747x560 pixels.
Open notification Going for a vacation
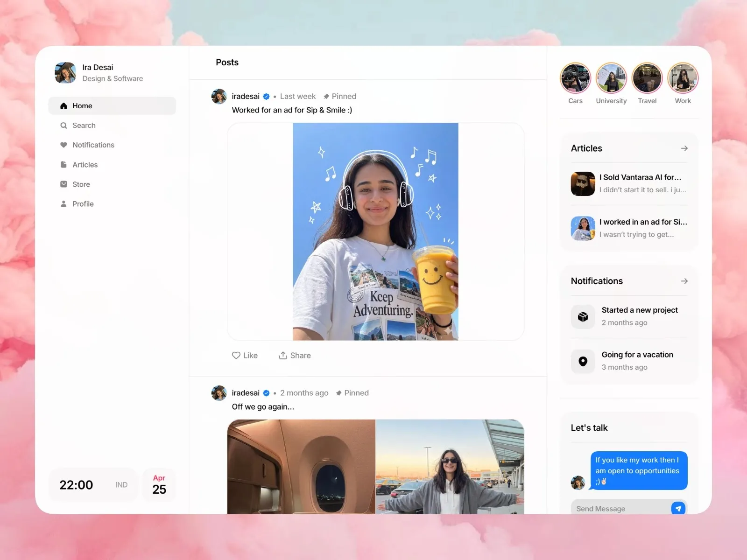coord(629,361)
